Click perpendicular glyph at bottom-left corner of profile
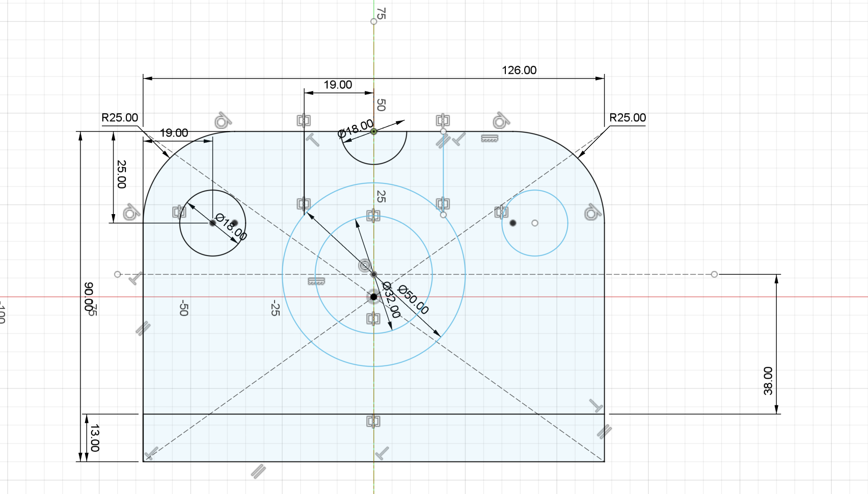868x494 pixels. click(x=151, y=453)
